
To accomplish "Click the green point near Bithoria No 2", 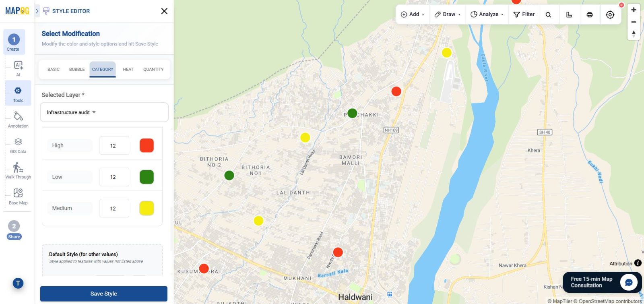I will (x=229, y=175).
